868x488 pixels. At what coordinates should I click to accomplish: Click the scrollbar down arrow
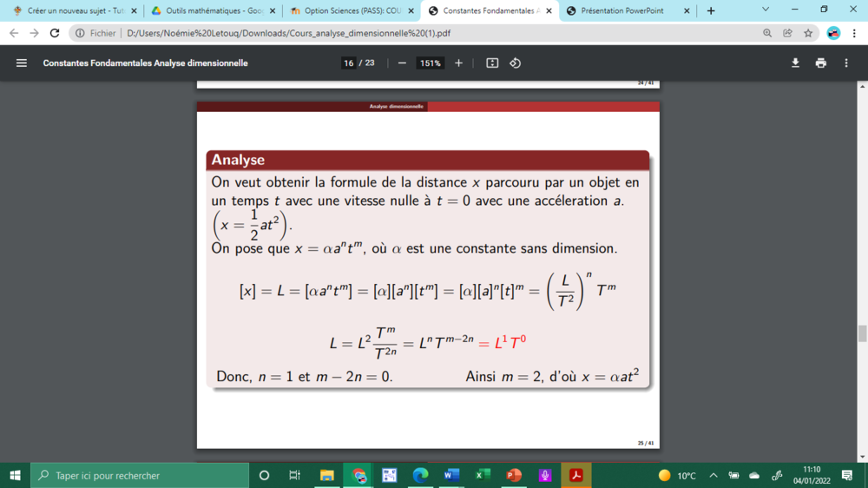[x=863, y=458]
